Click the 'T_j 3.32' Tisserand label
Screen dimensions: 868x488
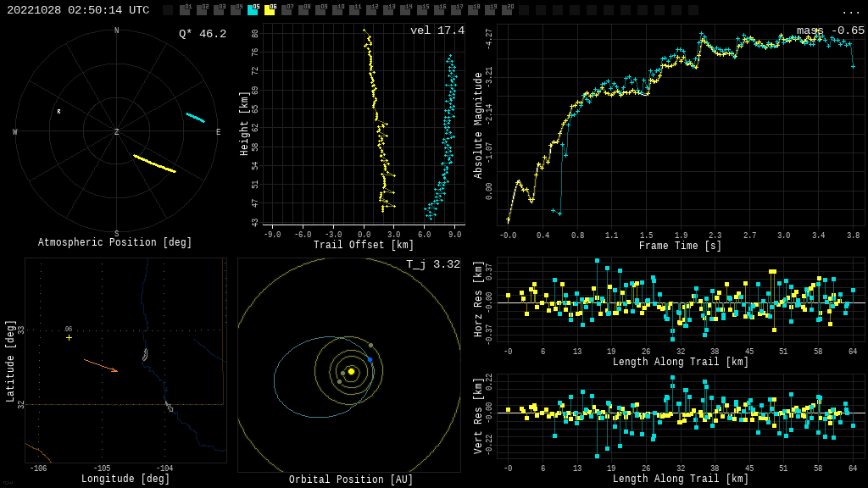[x=432, y=264]
